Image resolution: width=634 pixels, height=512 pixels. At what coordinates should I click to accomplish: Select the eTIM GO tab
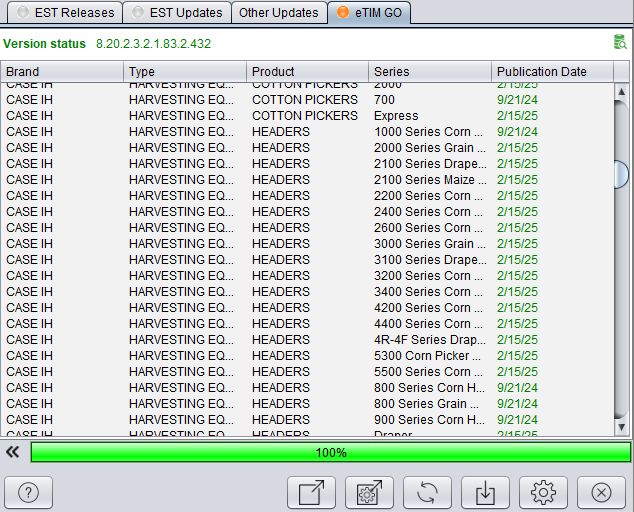coord(370,13)
